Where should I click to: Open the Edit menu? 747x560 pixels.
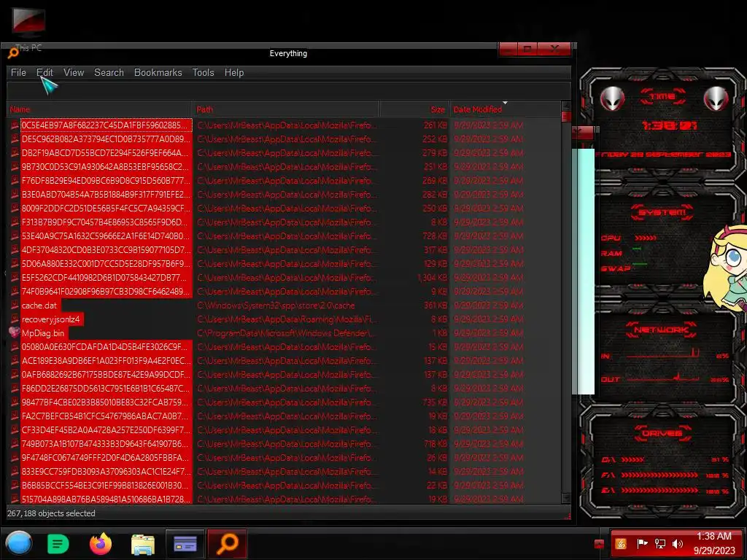pyautogui.click(x=44, y=72)
